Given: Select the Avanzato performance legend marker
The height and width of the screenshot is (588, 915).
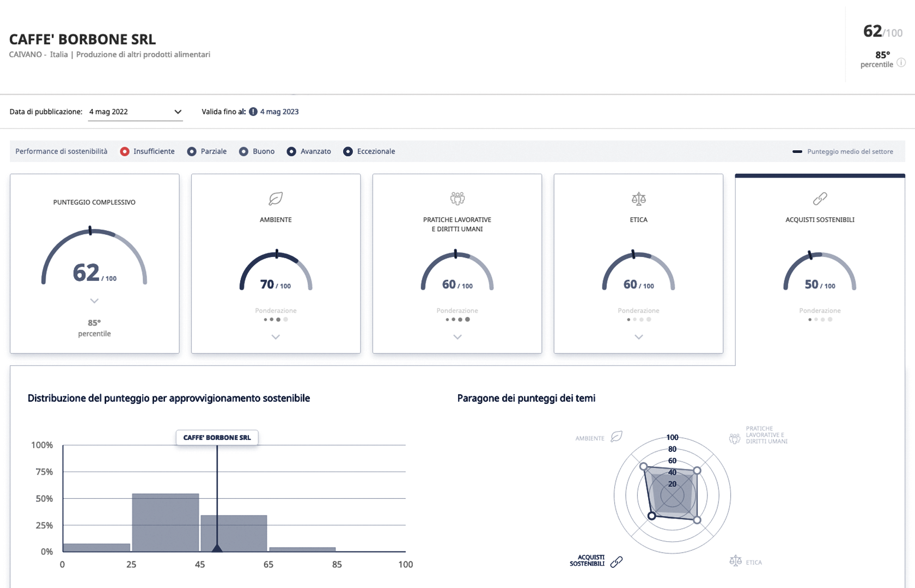Looking at the screenshot, I should 292,151.
